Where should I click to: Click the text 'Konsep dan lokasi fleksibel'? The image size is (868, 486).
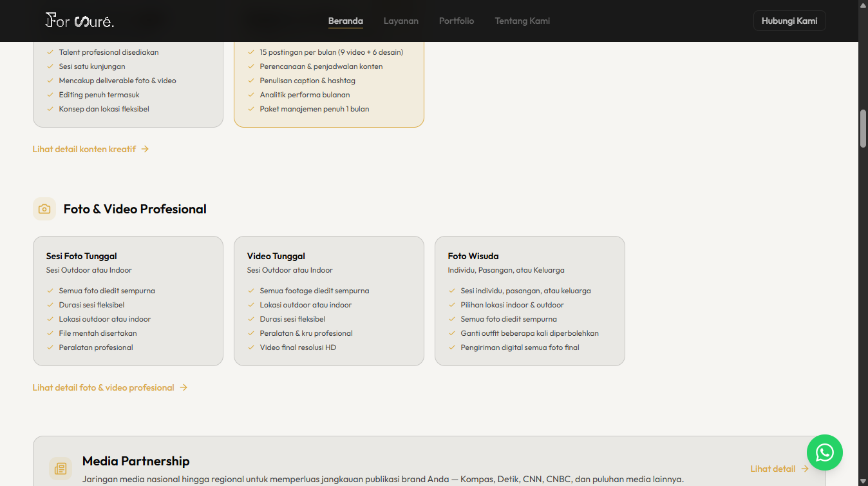coord(104,109)
